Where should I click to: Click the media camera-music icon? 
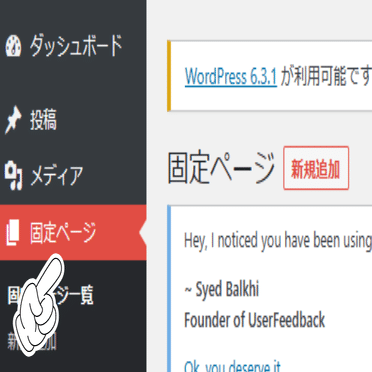point(13,175)
